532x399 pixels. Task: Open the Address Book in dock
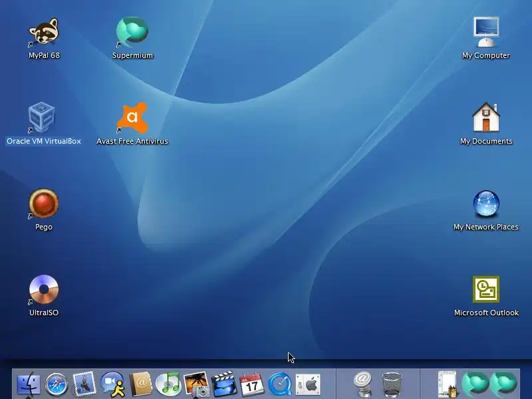(140, 384)
